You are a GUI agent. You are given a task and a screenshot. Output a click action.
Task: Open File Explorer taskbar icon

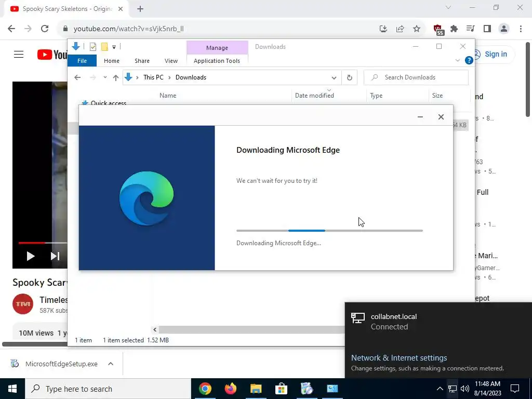click(x=256, y=389)
